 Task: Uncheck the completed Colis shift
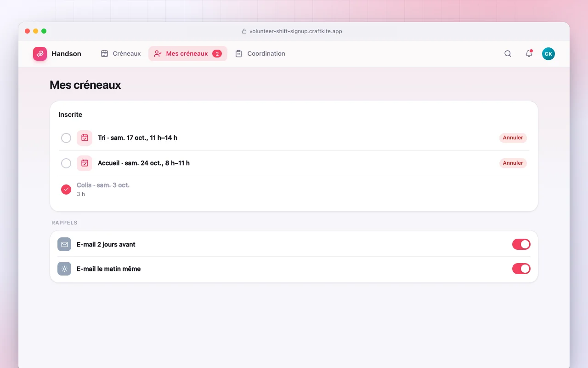(x=66, y=190)
